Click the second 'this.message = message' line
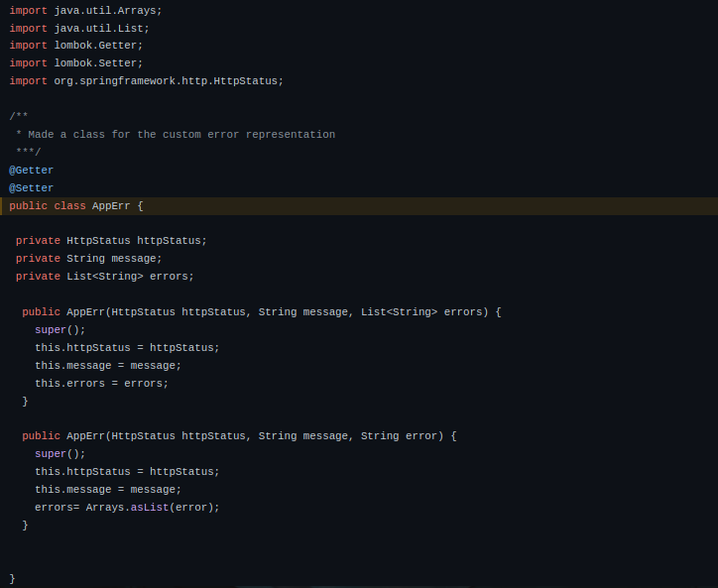The width and height of the screenshot is (718, 588). [108, 490]
